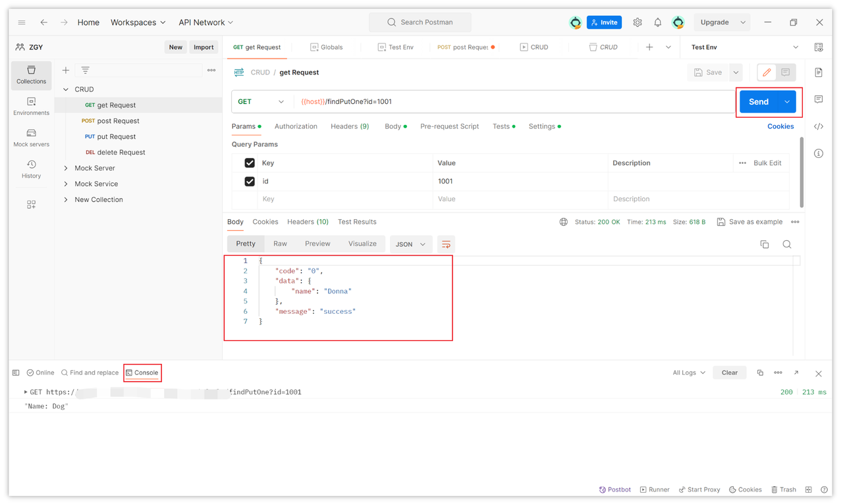Open environment quick look icon

[819, 47]
